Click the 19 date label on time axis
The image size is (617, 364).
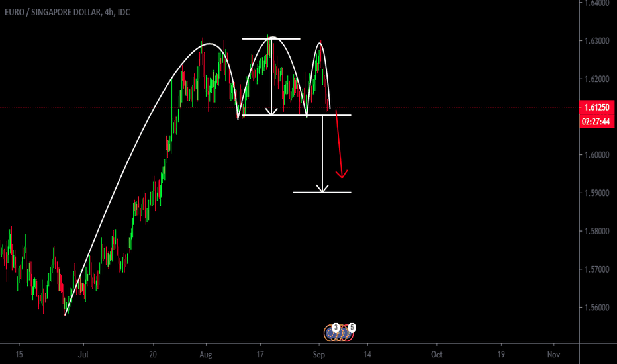[x=500, y=355]
